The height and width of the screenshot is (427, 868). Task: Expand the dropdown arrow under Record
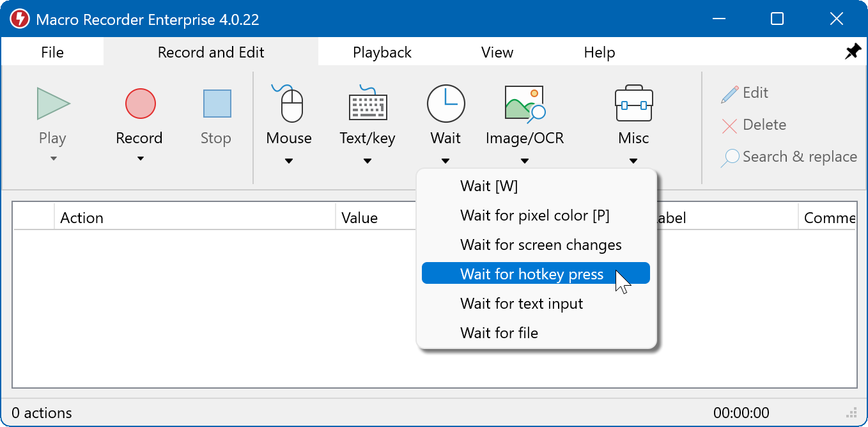[140, 159]
